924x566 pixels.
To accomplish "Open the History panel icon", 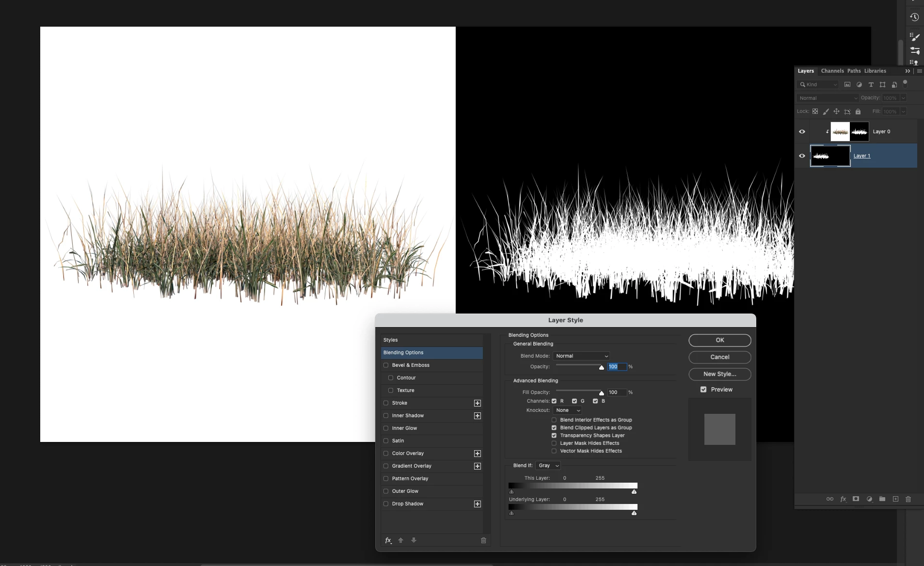I will pos(914,17).
